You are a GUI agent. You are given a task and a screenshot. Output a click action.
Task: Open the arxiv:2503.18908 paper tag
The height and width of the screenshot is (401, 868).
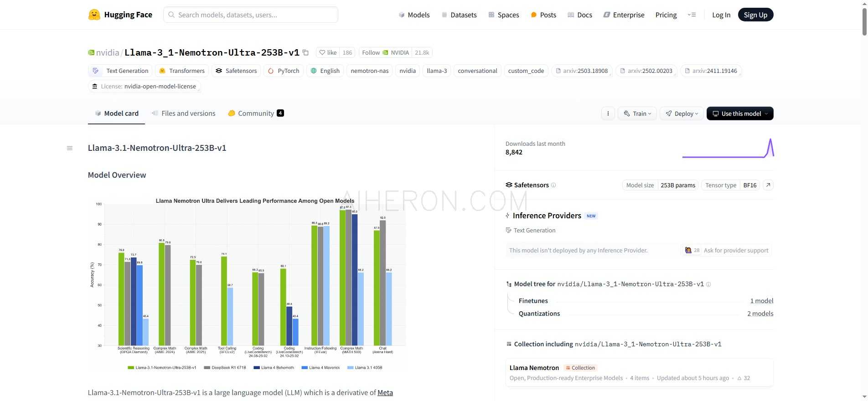point(582,71)
